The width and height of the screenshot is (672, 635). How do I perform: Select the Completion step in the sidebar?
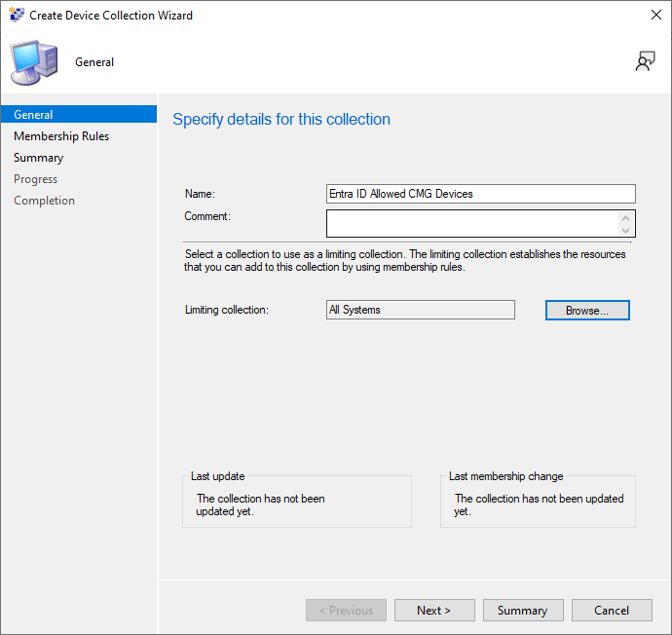44,201
